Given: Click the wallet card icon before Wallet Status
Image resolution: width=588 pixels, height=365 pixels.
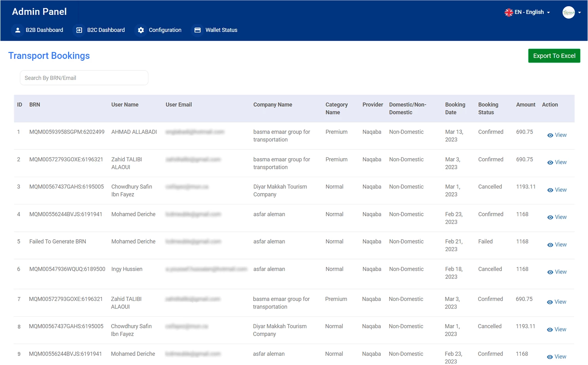Looking at the screenshot, I should (x=197, y=30).
